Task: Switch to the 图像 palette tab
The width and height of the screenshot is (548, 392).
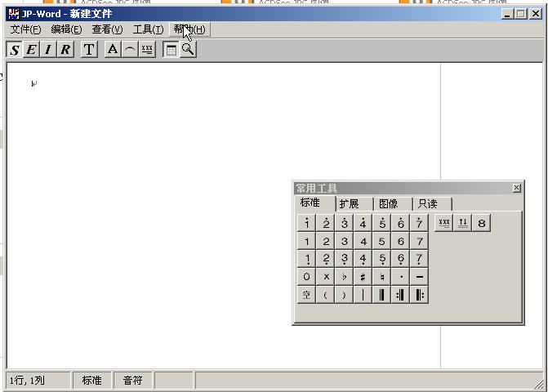Action: pyautogui.click(x=393, y=204)
